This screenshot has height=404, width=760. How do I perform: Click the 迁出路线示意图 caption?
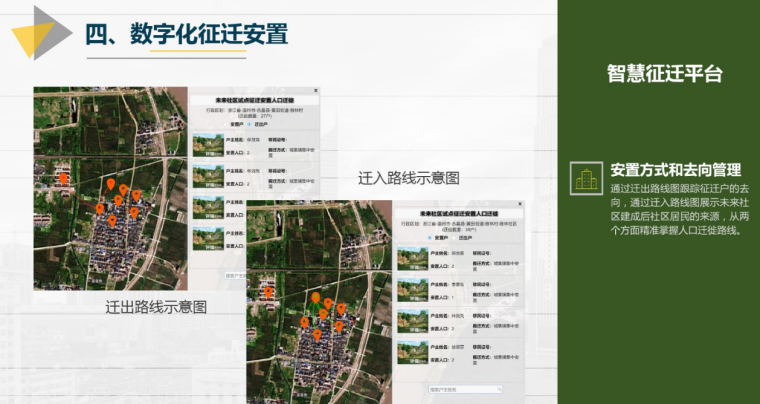tap(156, 308)
